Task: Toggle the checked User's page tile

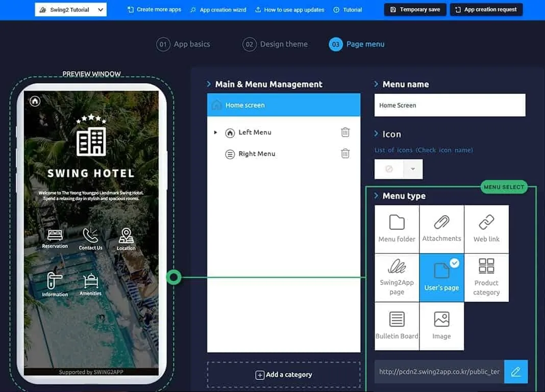Action: tap(441, 277)
